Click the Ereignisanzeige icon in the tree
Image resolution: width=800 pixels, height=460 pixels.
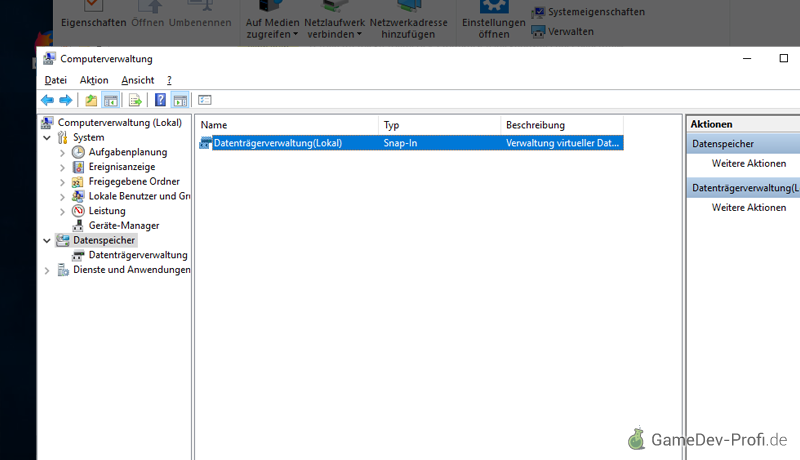point(79,167)
